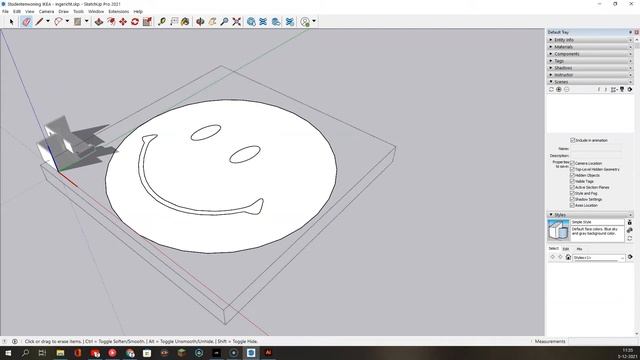640x360 pixels.
Task: Open the Draw menu
Action: point(64,11)
